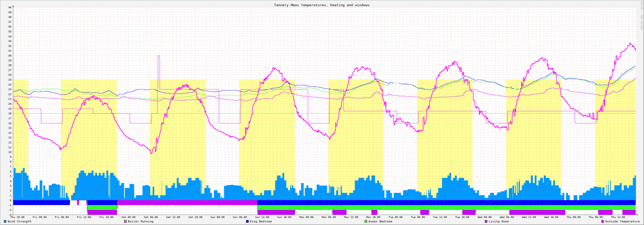Click the Boiler Running legend color swatch
This screenshot has height=225, width=644.
(x=125, y=222)
